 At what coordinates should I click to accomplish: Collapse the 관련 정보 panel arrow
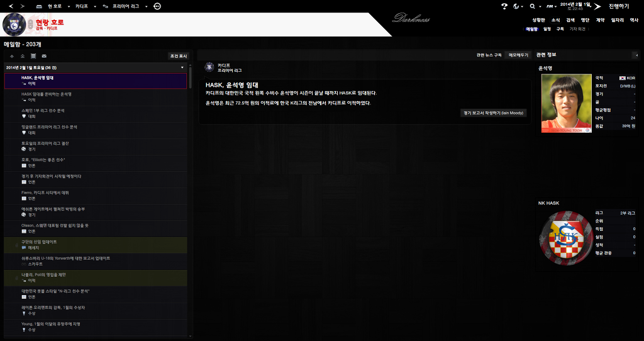pos(636,55)
